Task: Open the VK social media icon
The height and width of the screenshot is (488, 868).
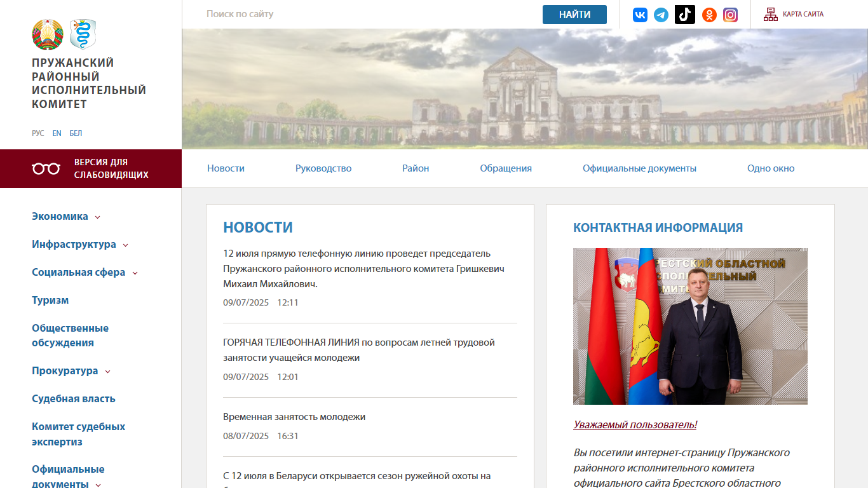Action: (640, 15)
